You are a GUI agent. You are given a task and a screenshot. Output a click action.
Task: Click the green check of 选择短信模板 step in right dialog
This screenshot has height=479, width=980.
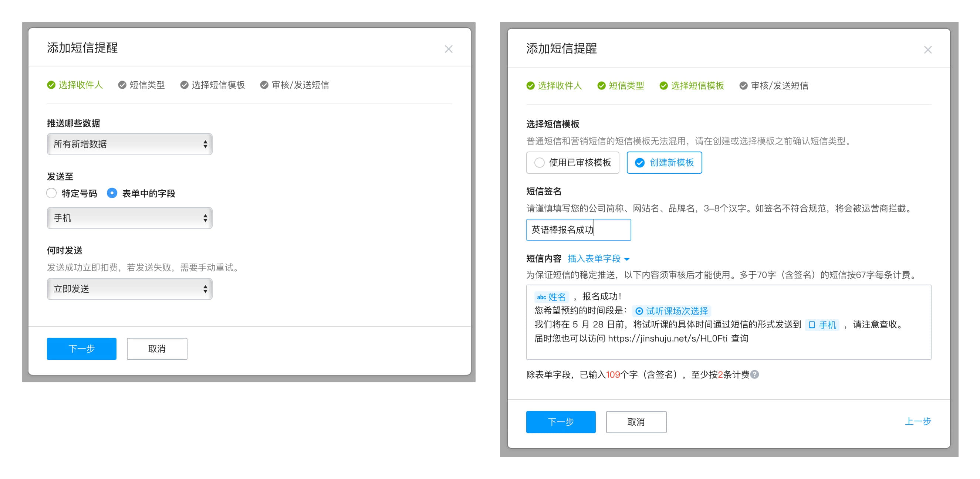(663, 86)
